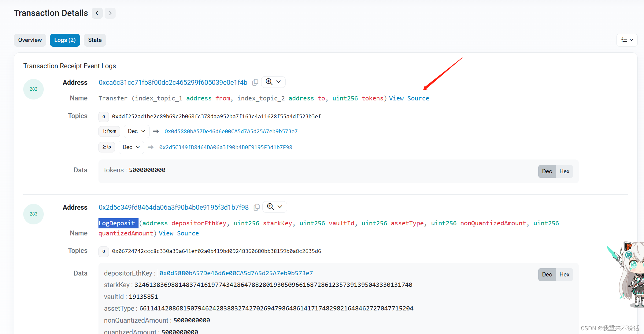Expand Dec dropdown for topic 1 from
644x334 pixels.
(x=136, y=131)
